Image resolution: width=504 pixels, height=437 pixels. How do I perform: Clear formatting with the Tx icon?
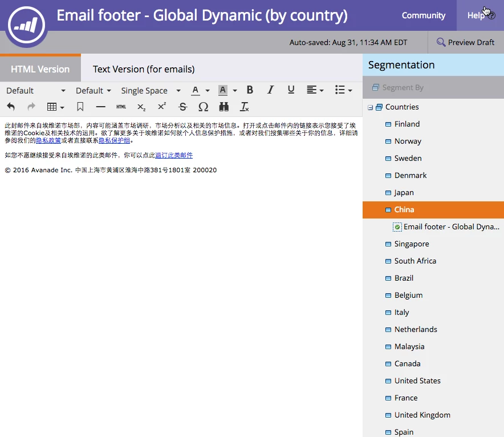click(244, 107)
